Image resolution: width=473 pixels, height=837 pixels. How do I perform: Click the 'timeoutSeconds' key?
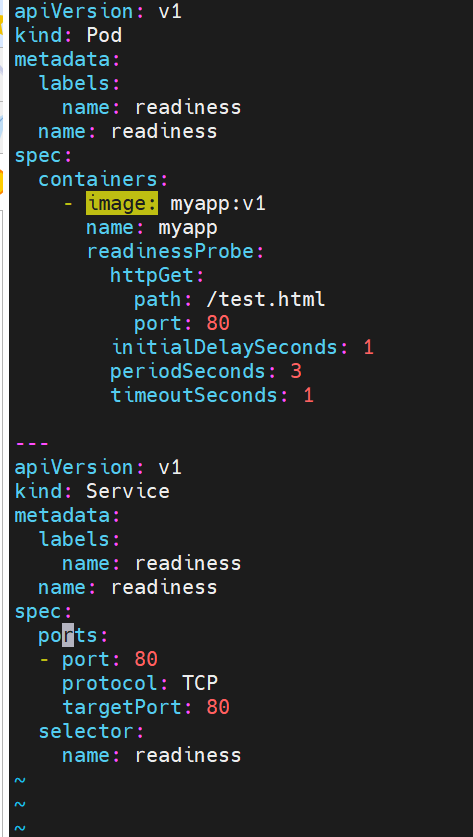click(194, 396)
